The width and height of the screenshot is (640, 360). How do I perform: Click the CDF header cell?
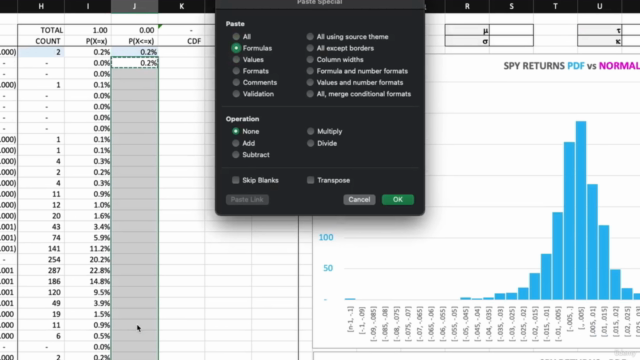tap(182, 41)
